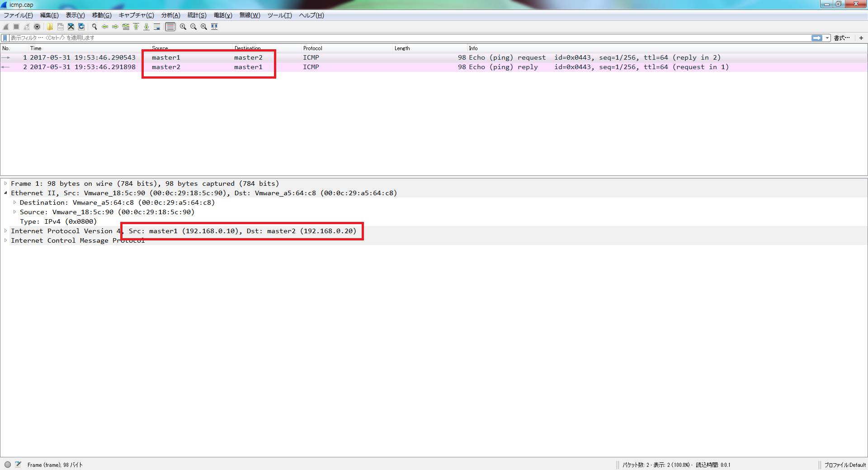Open the 統計(S) menu

[x=196, y=15]
